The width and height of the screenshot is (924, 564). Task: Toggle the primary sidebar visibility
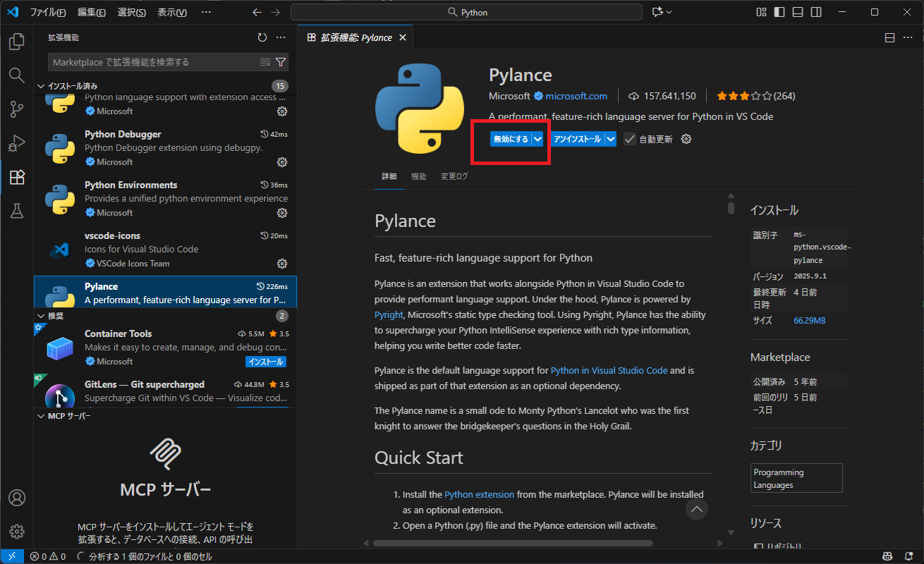(x=779, y=12)
